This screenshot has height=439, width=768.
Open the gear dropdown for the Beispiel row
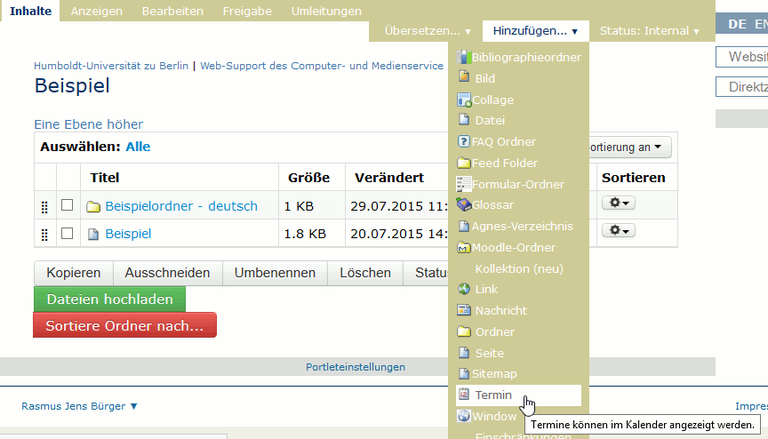pos(618,231)
